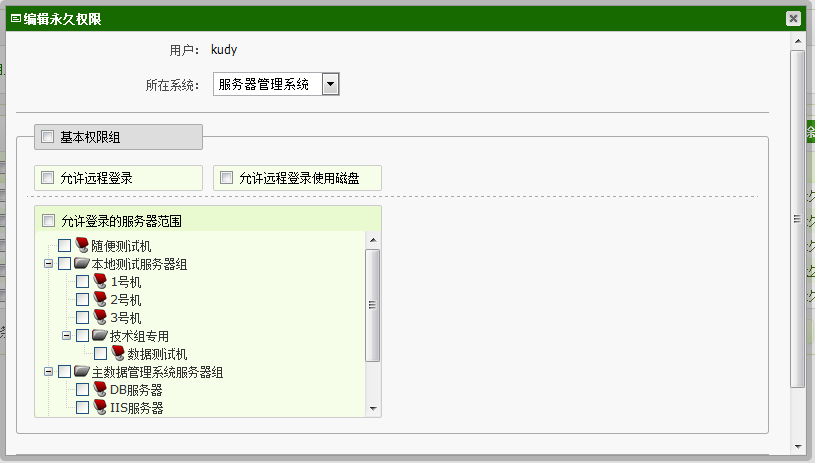Screen dimensions: 815x463
Task: Click the server icon beside IIS服务器
Action: [100, 407]
